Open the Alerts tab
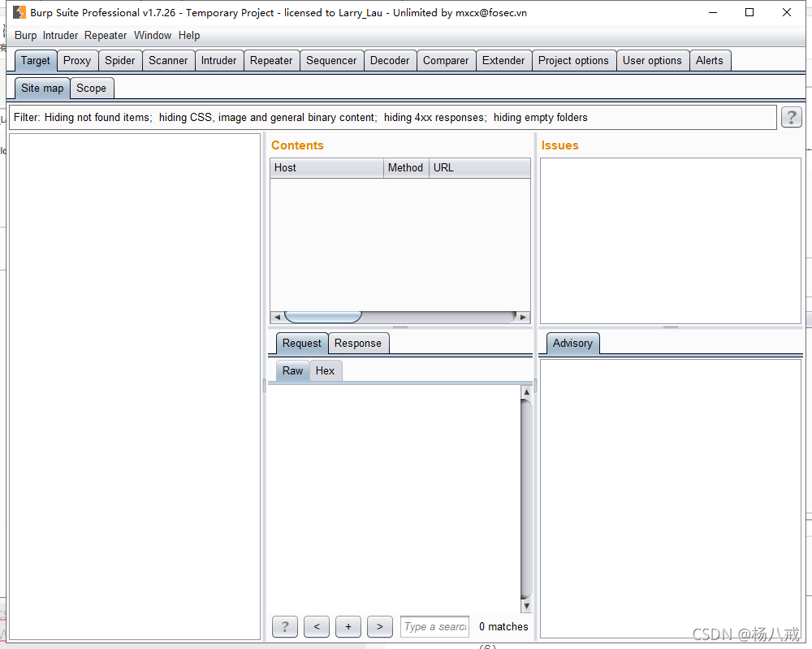Image resolution: width=812 pixels, height=649 pixels. [710, 61]
